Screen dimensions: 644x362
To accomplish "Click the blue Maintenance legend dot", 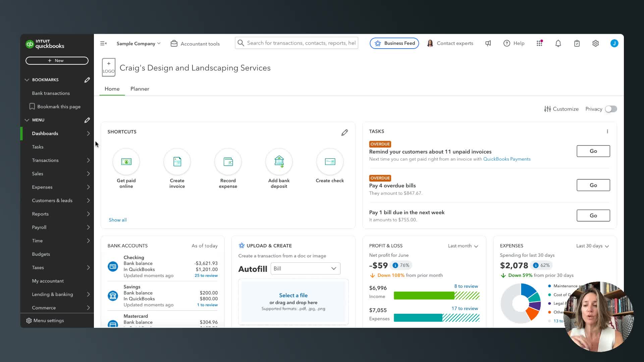I will (549, 286).
